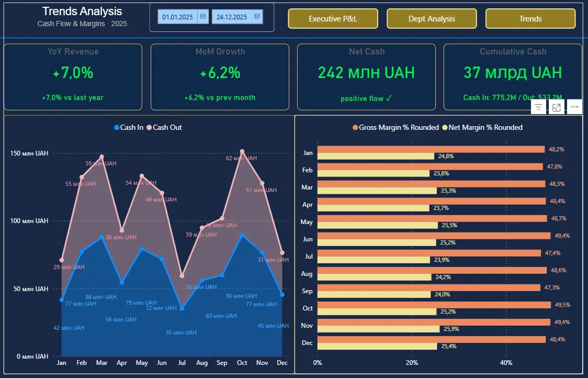This screenshot has height=378, width=588.
Task: Select the Cash Out legend entry
Action: (164, 128)
